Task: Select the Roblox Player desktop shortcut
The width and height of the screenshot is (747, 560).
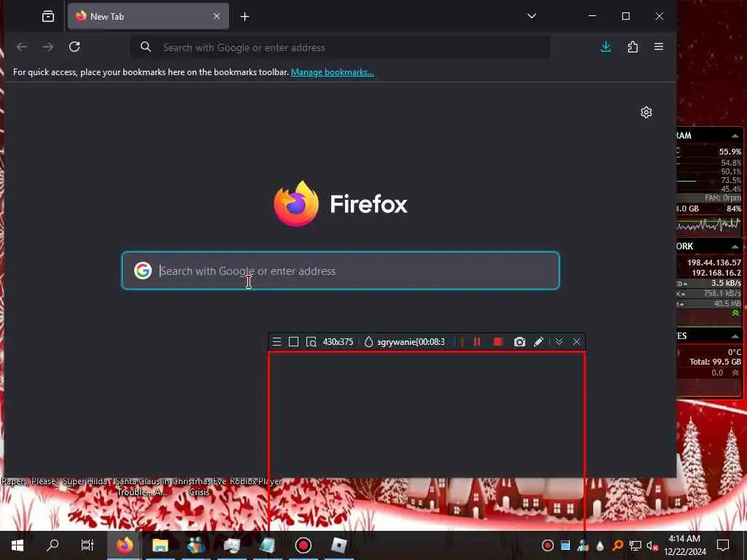Action: (256, 481)
